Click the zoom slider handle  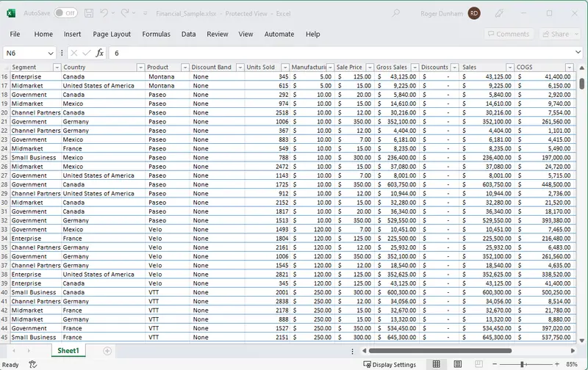pos(522,364)
